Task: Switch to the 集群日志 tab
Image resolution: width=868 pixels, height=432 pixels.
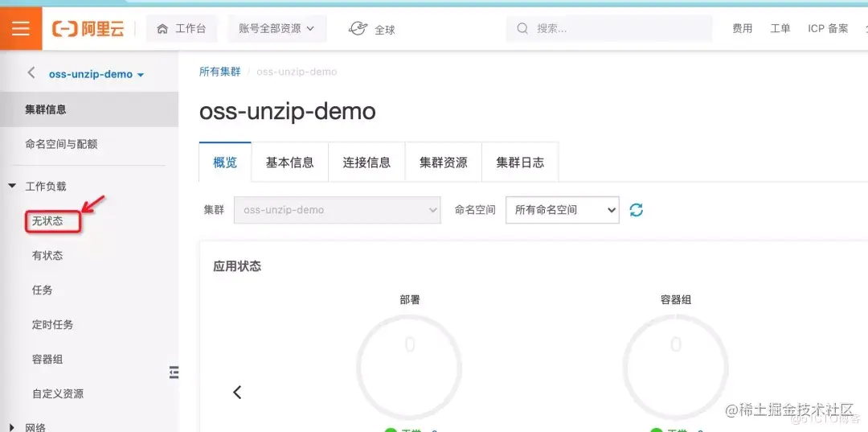Action: [x=520, y=162]
